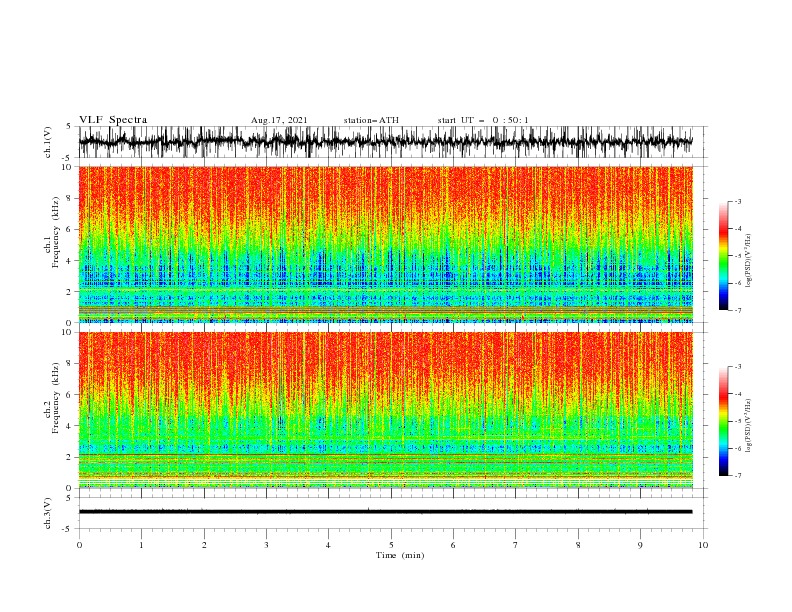Viewport: 792px width, 612px height.
Task: Select the ch.2 colorbar "log(PSD)(V²/Hz)" label
Action: click(749, 425)
